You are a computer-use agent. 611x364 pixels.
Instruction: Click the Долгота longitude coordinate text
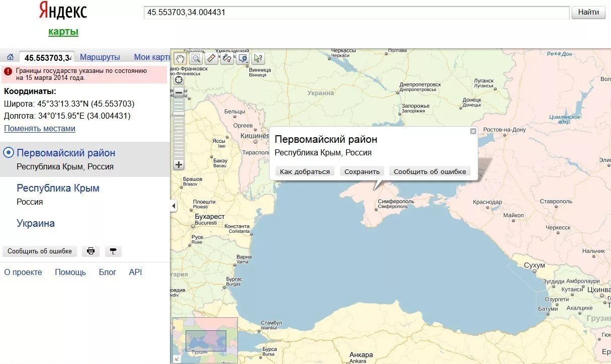tap(67, 116)
